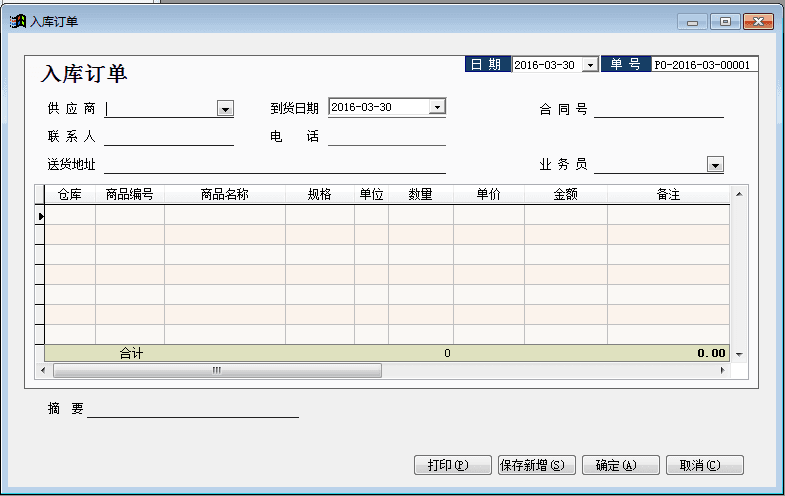785x496 pixels.
Task: Open the 供应商 supplier dropdown
Action: pos(225,108)
